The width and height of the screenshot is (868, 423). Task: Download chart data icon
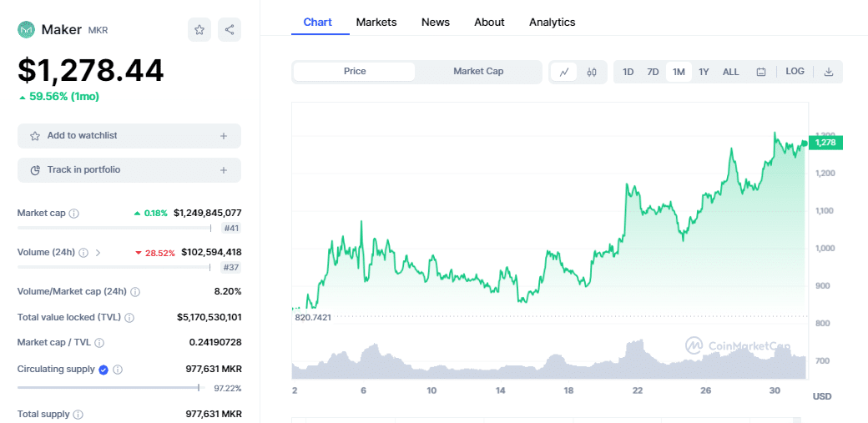pyautogui.click(x=829, y=72)
